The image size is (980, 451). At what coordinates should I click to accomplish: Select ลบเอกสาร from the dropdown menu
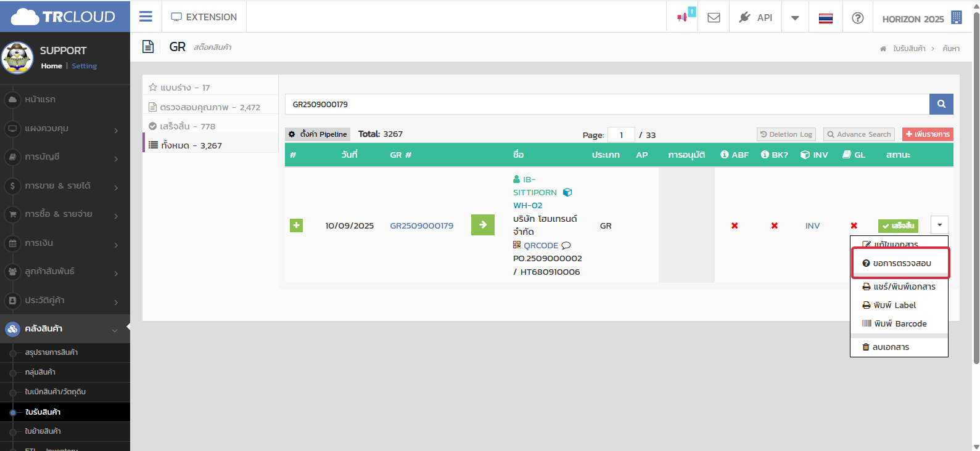891,347
